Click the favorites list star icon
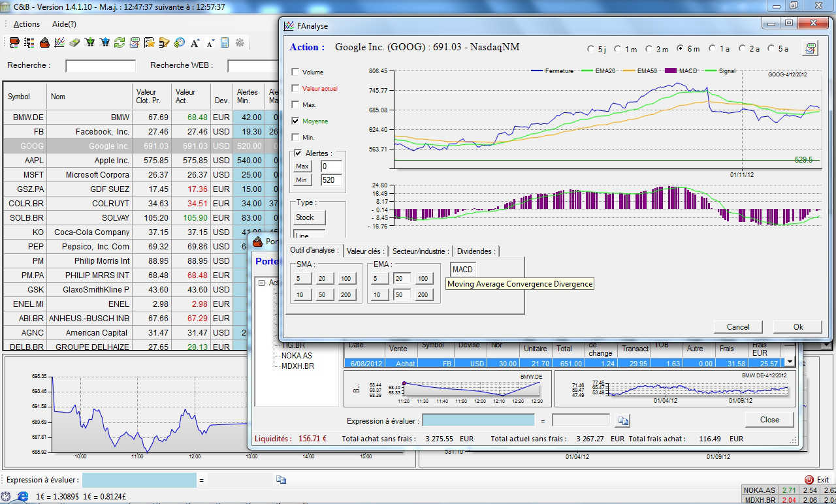The image size is (836, 504). [150, 42]
